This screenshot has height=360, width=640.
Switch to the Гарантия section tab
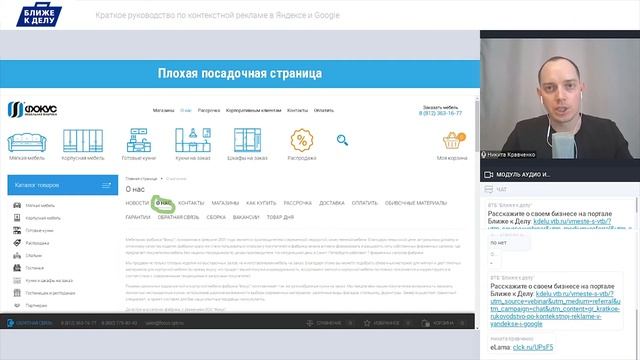pyautogui.click(x=138, y=217)
